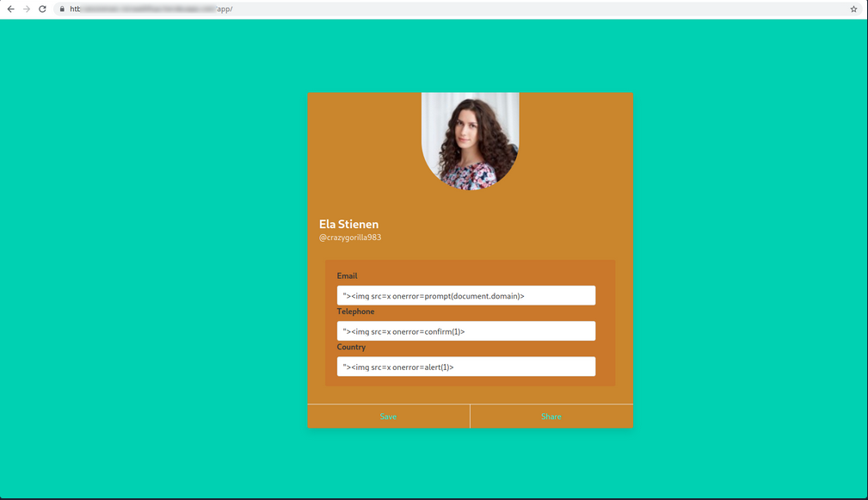Click the Telephone field label
The image size is (868, 500).
[x=355, y=311]
